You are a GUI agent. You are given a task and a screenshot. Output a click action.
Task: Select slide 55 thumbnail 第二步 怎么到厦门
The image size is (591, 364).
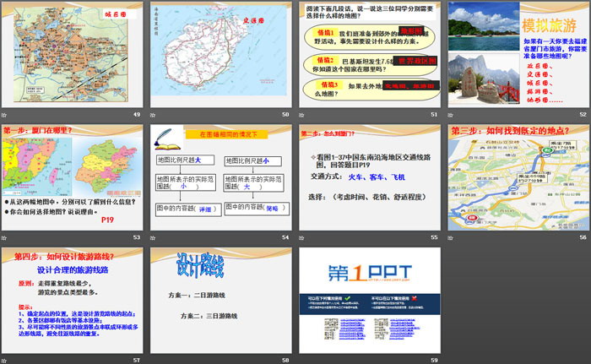pyautogui.click(x=370, y=177)
